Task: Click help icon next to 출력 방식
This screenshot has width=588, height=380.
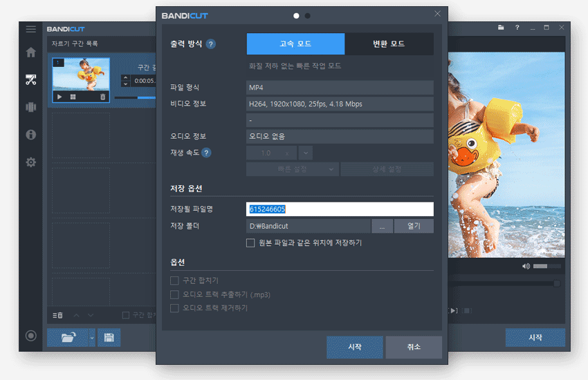Action: click(x=211, y=44)
